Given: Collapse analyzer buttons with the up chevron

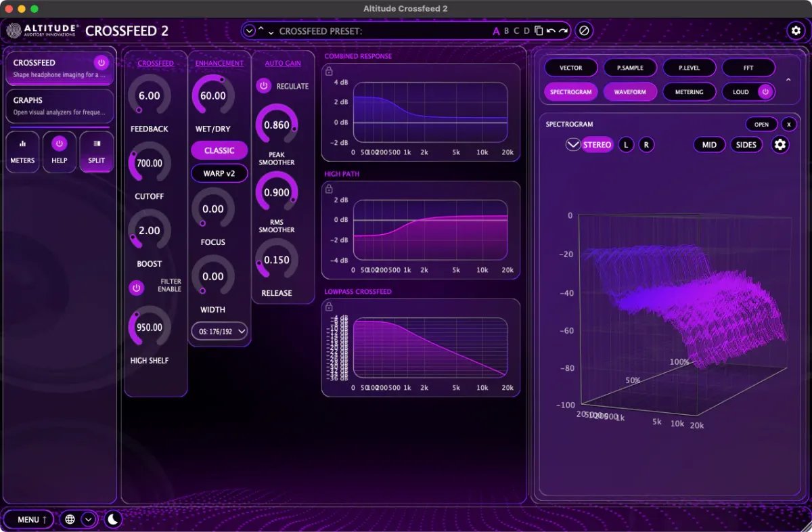Looking at the screenshot, I should coord(787,80).
